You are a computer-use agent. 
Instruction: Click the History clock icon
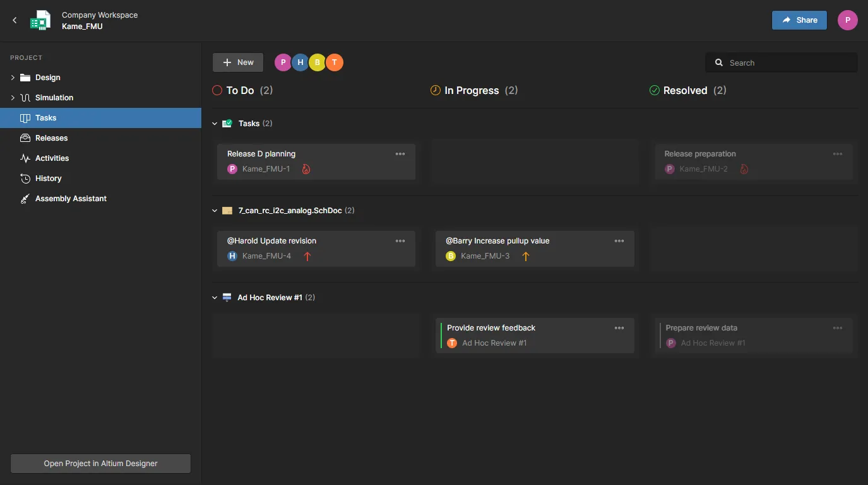(x=25, y=178)
